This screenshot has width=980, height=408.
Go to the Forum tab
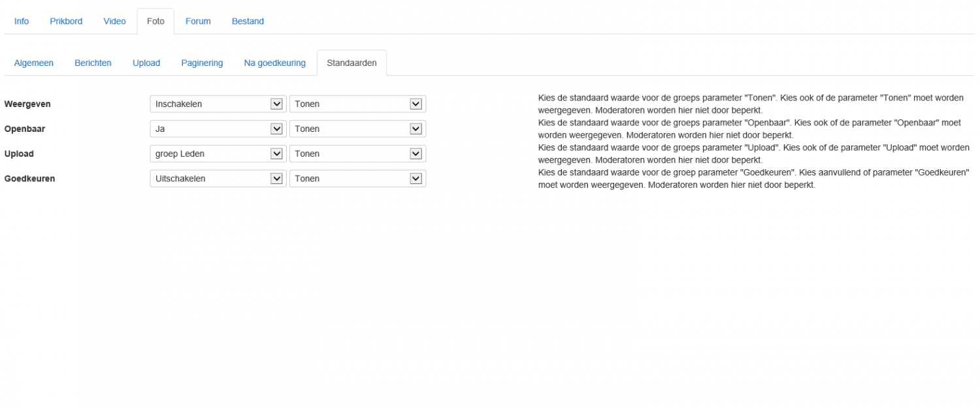click(198, 21)
